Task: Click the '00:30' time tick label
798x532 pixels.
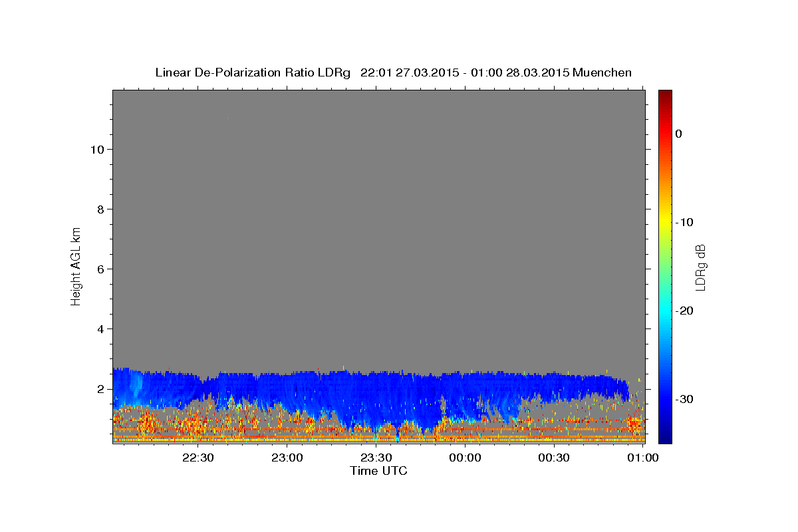Action: click(x=553, y=458)
